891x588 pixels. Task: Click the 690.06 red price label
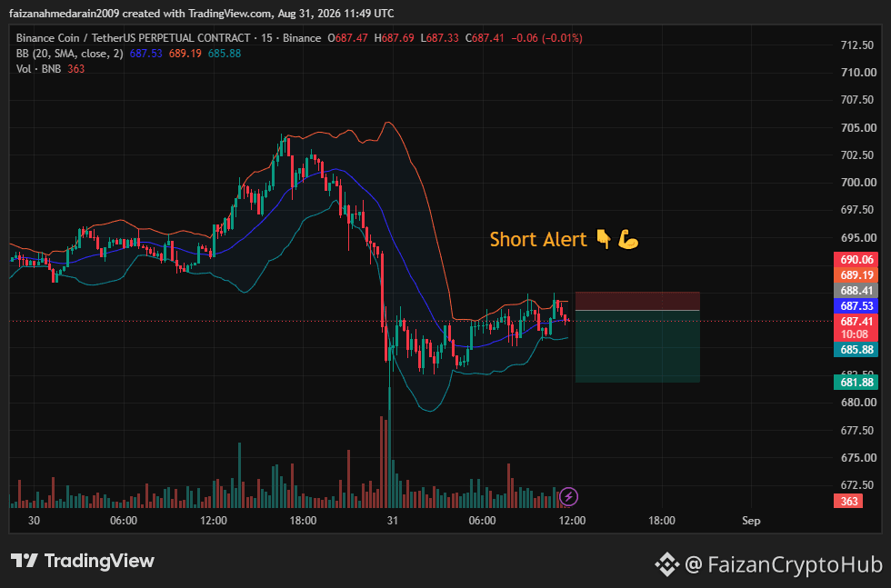856,260
